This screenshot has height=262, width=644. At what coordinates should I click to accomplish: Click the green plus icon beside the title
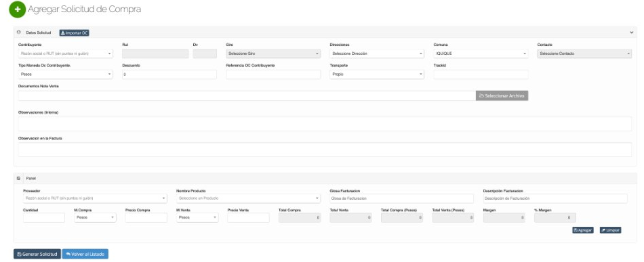click(x=17, y=9)
